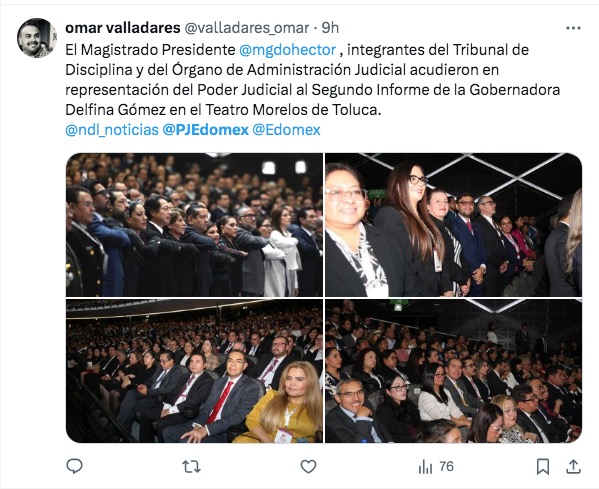Visit the @PJEdomex profile link
Viewport: 599px width, 489px height.
click(206, 130)
